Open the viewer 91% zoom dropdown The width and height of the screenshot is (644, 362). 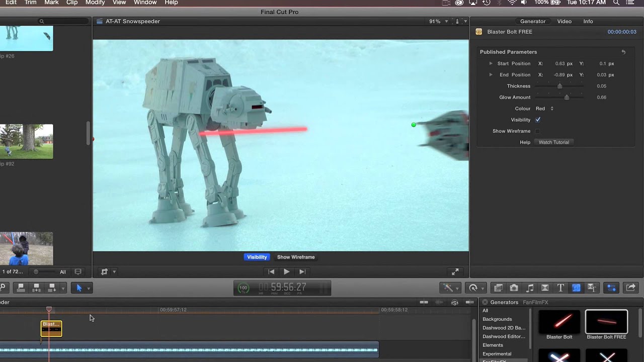click(437, 22)
